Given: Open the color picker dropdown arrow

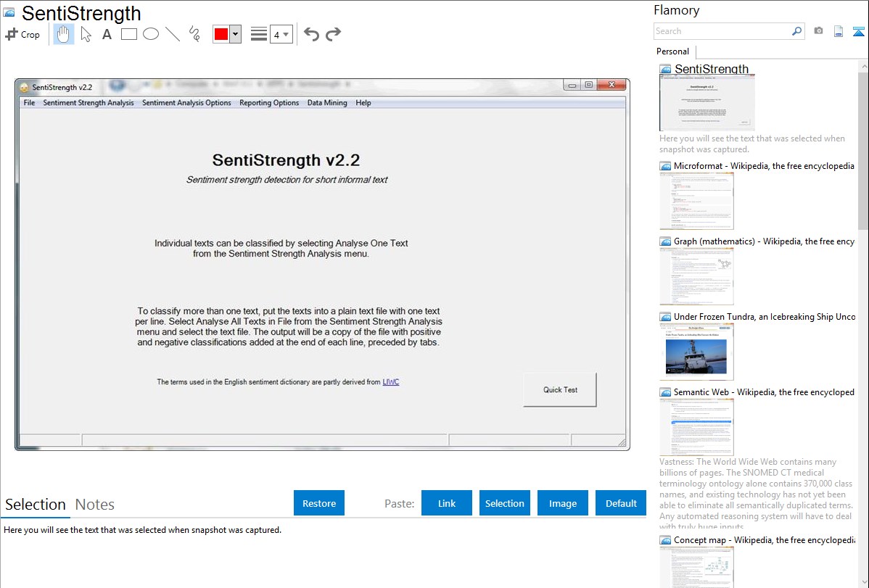Looking at the screenshot, I should [x=235, y=34].
